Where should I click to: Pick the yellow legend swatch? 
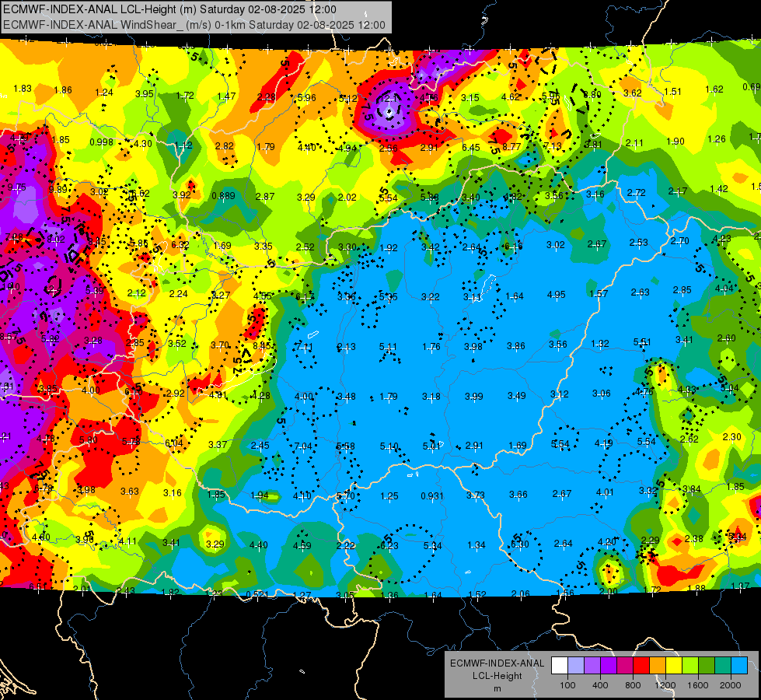674,666
